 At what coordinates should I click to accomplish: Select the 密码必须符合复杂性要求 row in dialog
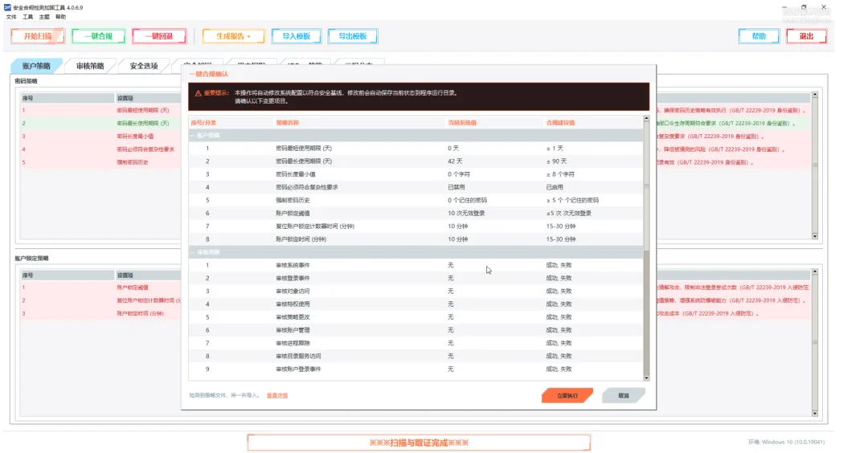click(x=416, y=187)
